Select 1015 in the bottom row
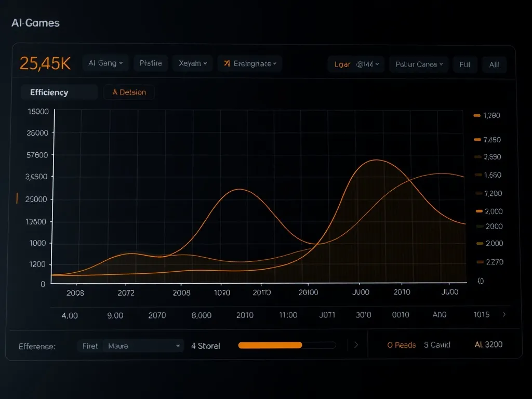 482,314
